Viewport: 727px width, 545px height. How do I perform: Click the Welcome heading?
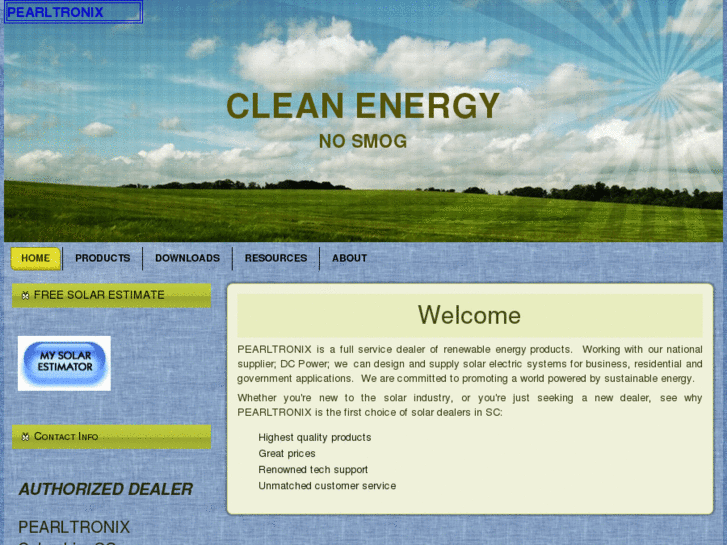point(470,315)
